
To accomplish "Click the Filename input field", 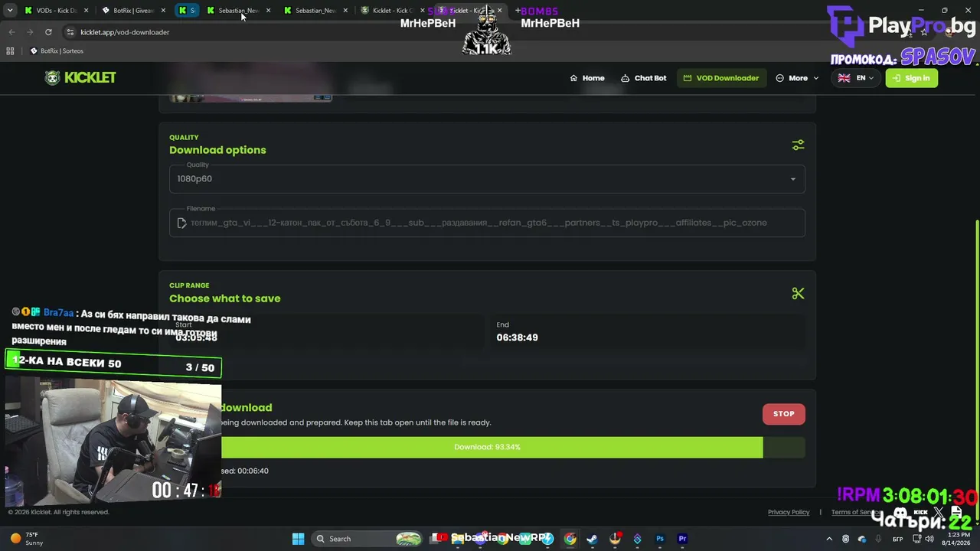I will [x=487, y=223].
